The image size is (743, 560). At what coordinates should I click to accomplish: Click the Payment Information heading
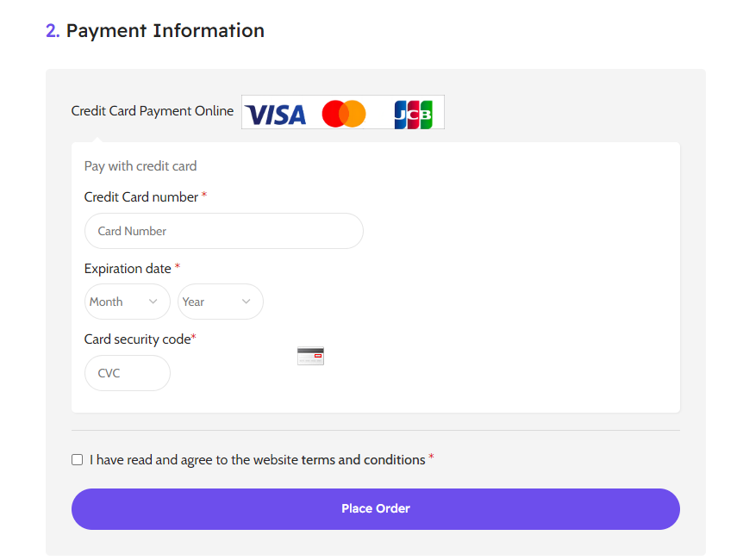click(165, 31)
